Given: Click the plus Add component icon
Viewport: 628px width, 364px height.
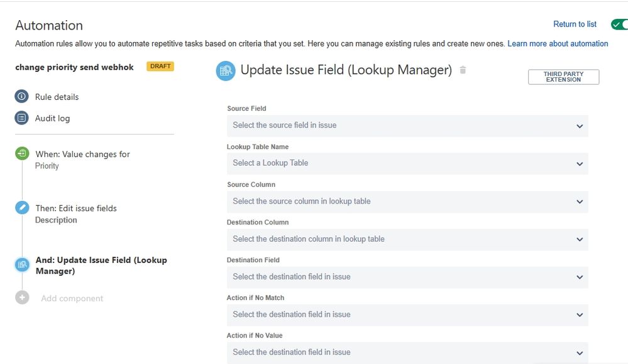Looking at the screenshot, I should click(22, 297).
